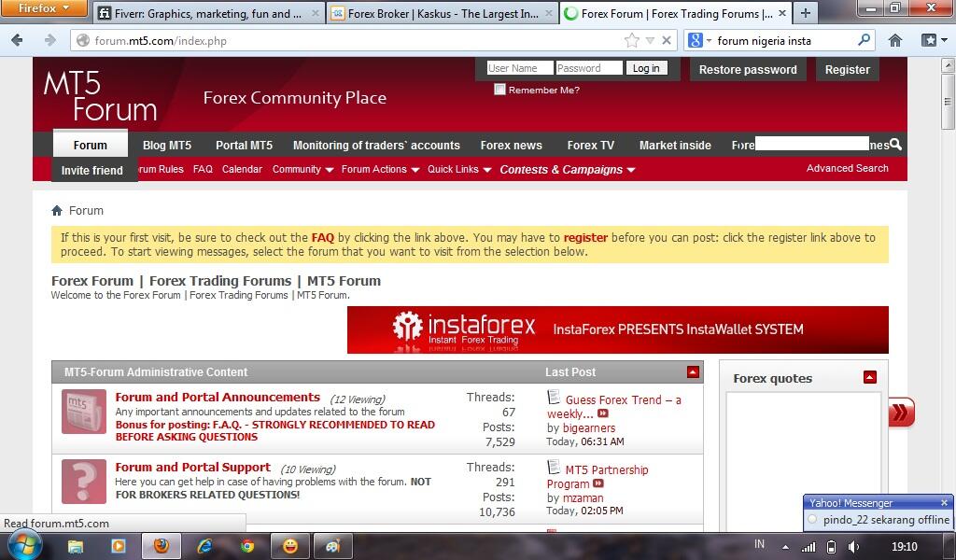Screen dimensions: 956x560
Task: Open Forum and Portal Announcements icon
Action: coord(84,412)
